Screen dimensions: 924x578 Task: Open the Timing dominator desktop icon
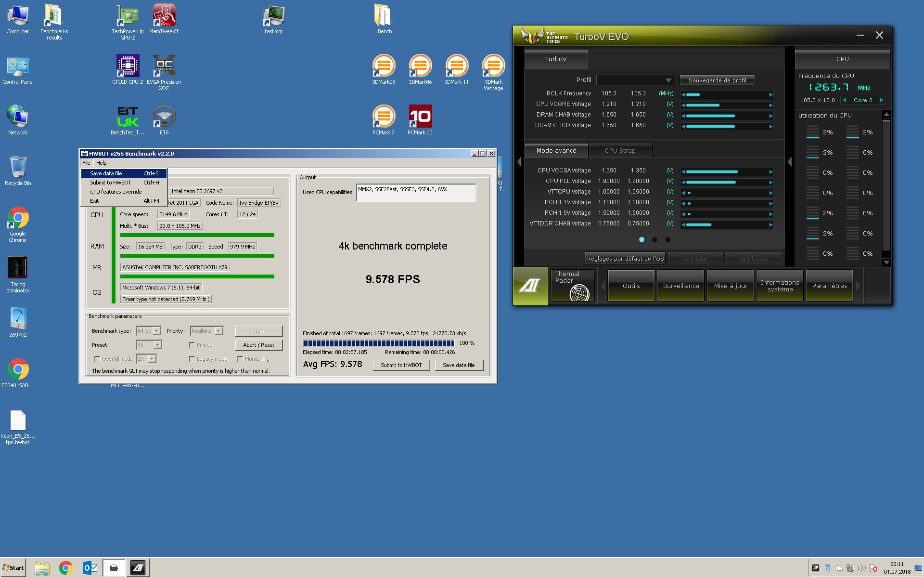tap(18, 275)
